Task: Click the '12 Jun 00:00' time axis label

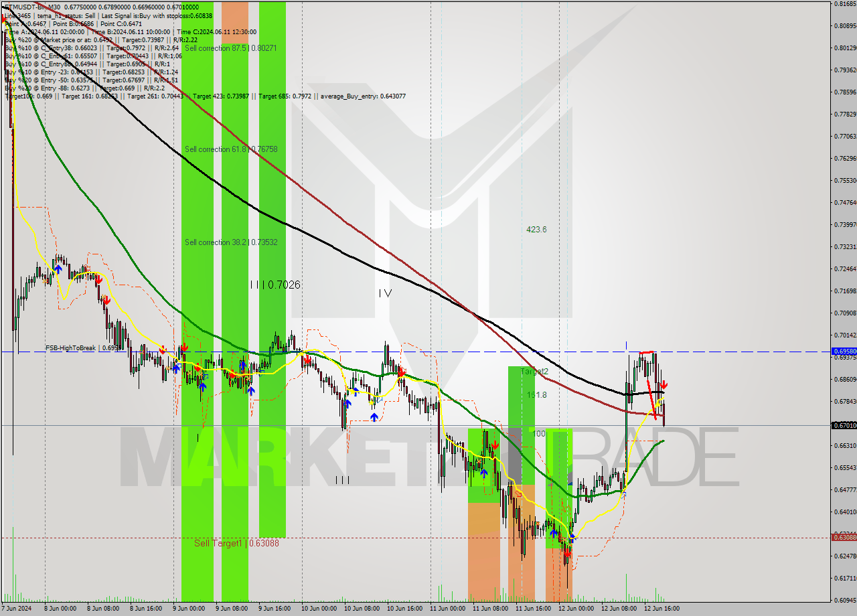Action: click(x=576, y=609)
